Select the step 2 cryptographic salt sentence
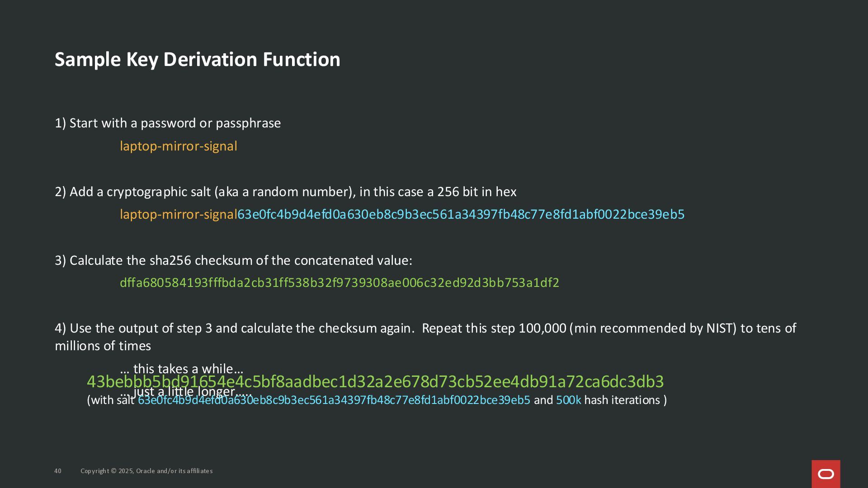 pos(285,192)
